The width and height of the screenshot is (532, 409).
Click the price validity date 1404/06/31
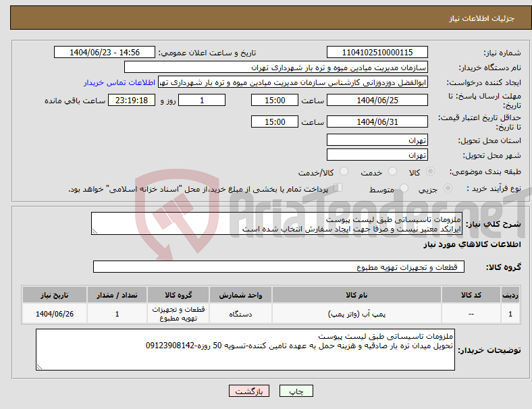[377, 121]
